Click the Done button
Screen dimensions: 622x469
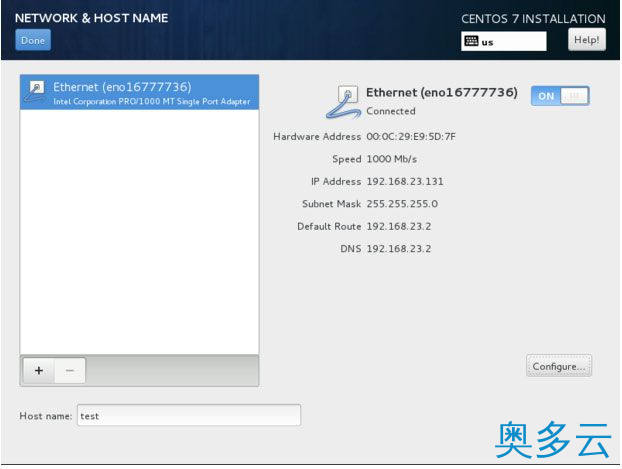point(33,40)
